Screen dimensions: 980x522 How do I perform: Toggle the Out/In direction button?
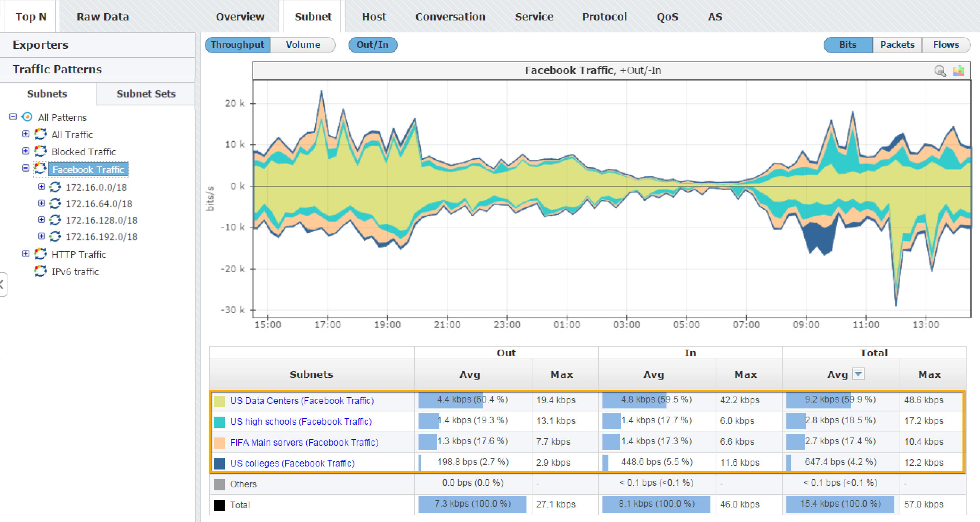tap(372, 45)
